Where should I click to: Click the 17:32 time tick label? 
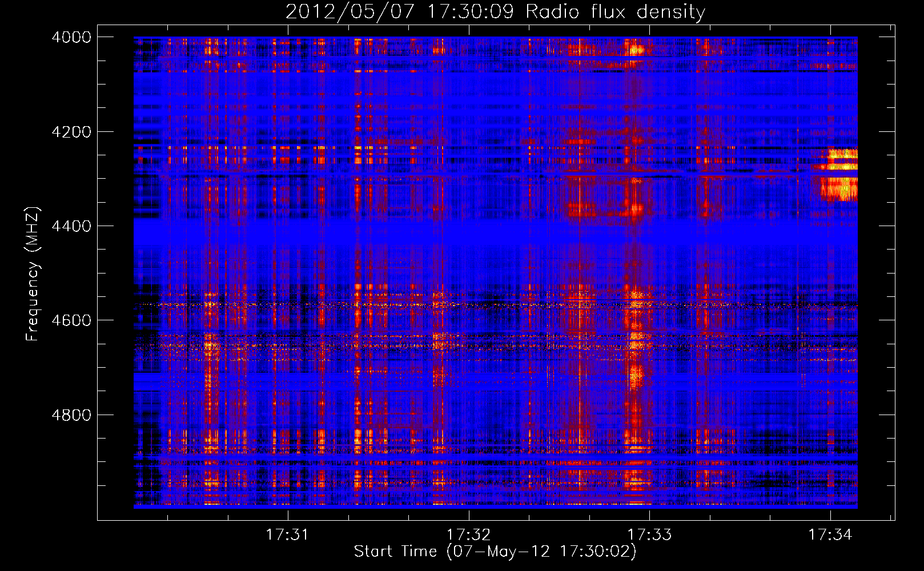coord(468,534)
